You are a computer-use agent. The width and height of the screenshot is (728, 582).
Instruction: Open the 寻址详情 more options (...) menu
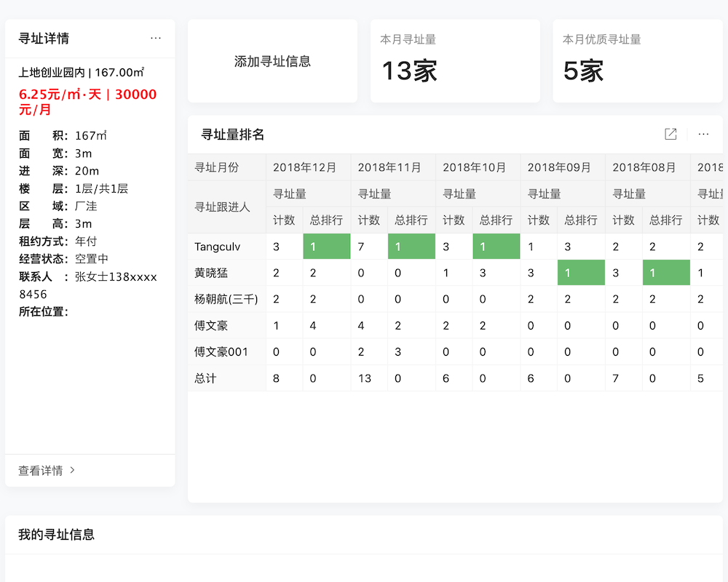coord(157,38)
